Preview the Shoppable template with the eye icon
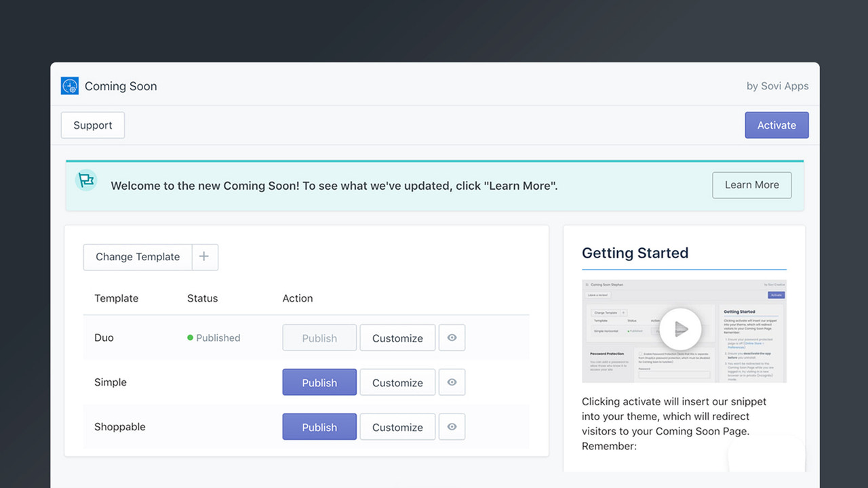The image size is (868, 488). click(x=452, y=426)
